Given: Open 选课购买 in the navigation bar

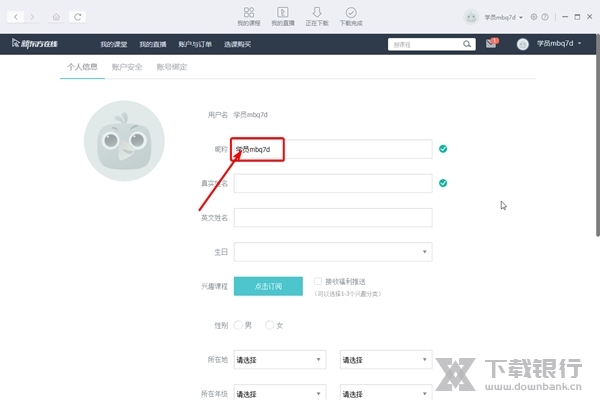Looking at the screenshot, I should click(237, 44).
